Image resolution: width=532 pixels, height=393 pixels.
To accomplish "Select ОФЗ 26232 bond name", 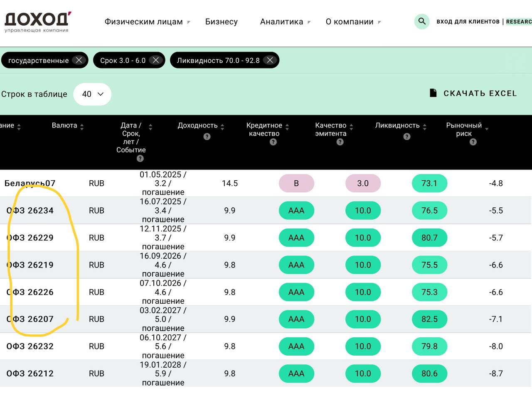I will (30, 346).
